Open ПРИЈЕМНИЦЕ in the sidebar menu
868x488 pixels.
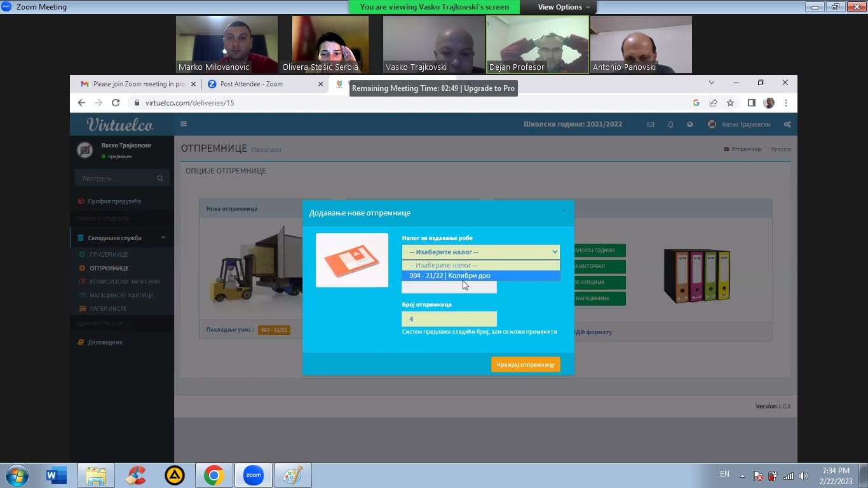(x=109, y=255)
